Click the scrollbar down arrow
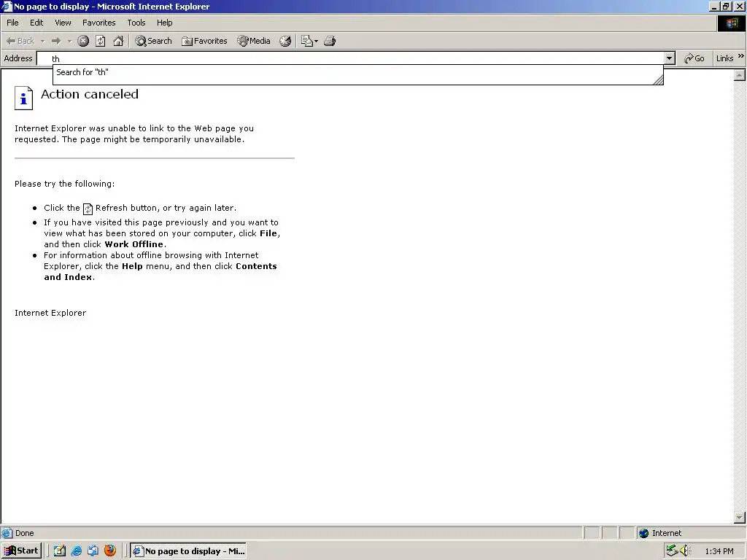 (x=740, y=517)
